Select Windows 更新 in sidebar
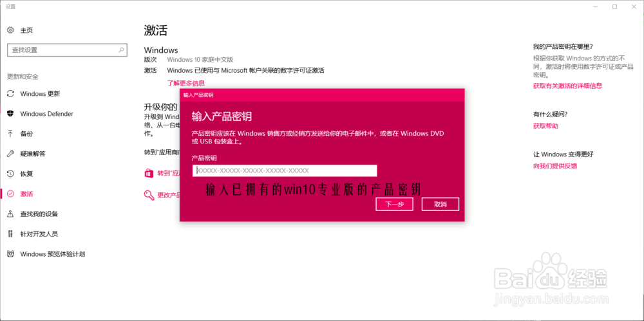This screenshot has width=644, height=321. click(40, 93)
